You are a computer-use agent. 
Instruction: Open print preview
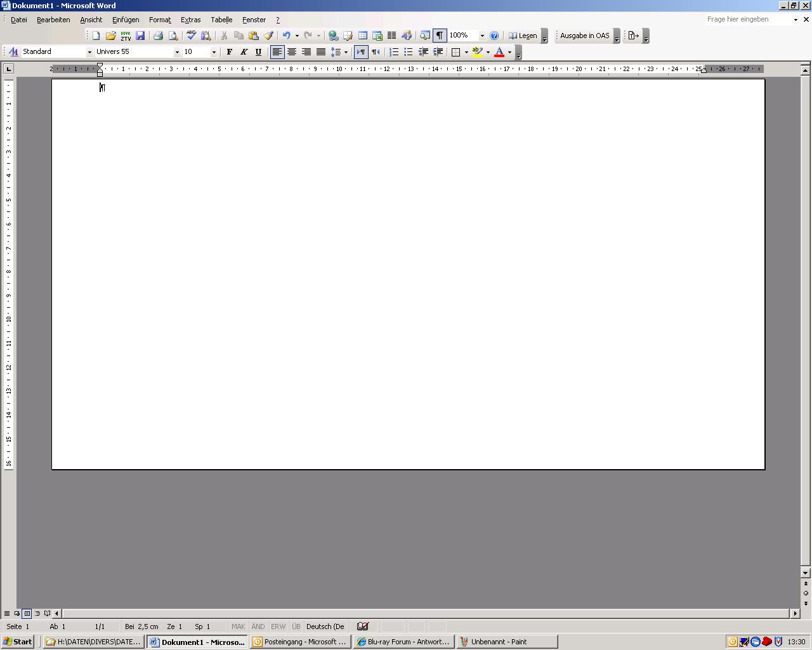coord(173,36)
